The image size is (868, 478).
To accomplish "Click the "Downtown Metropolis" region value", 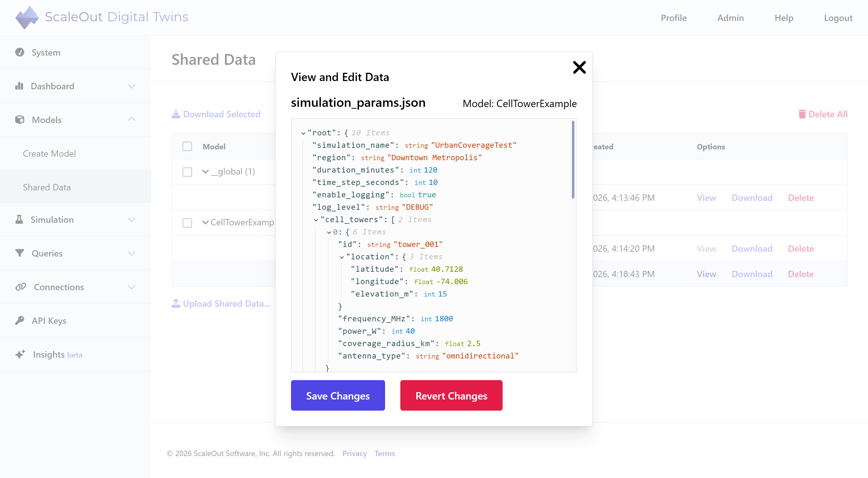I will (434, 158).
